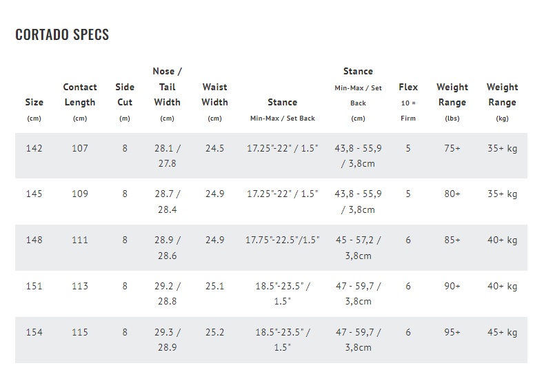Select the 148 size row
The height and width of the screenshot is (392, 544).
point(271,247)
